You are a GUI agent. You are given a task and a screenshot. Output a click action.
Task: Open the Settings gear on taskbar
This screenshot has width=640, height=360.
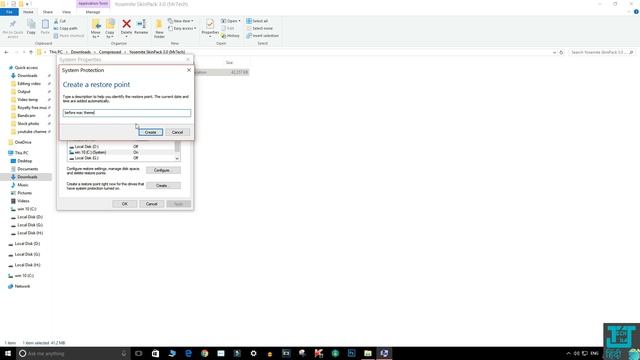pyautogui.click(x=253, y=353)
